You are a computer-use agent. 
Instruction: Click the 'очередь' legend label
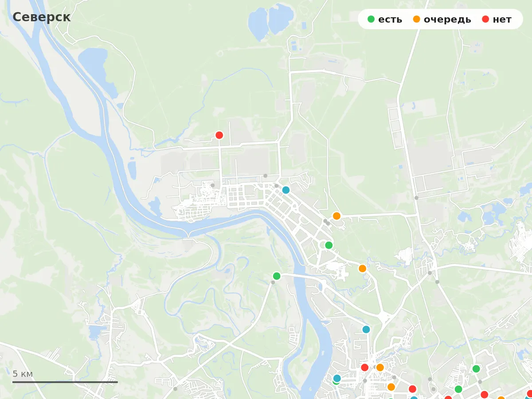tap(447, 20)
